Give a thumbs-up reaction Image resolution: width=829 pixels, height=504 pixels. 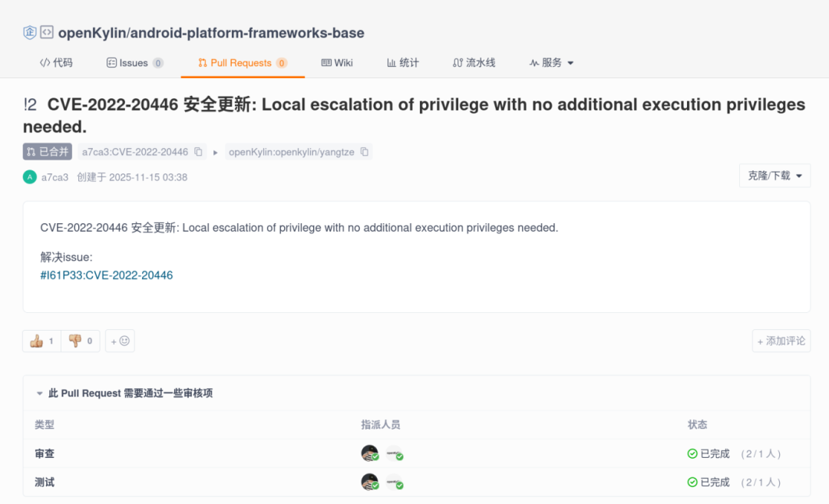pyautogui.click(x=41, y=341)
